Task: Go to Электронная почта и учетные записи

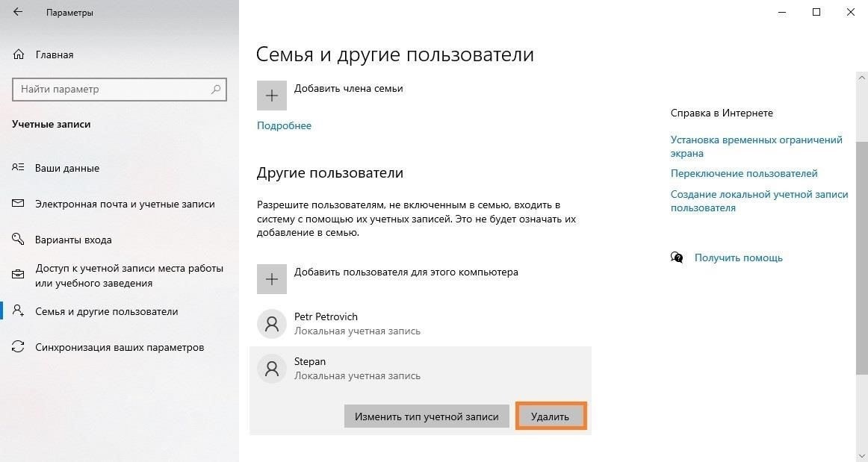Action: point(125,205)
